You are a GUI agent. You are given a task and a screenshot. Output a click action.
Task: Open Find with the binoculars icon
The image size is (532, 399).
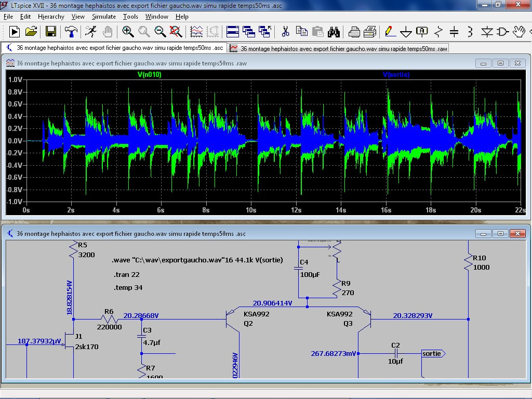tap(334, 32)
